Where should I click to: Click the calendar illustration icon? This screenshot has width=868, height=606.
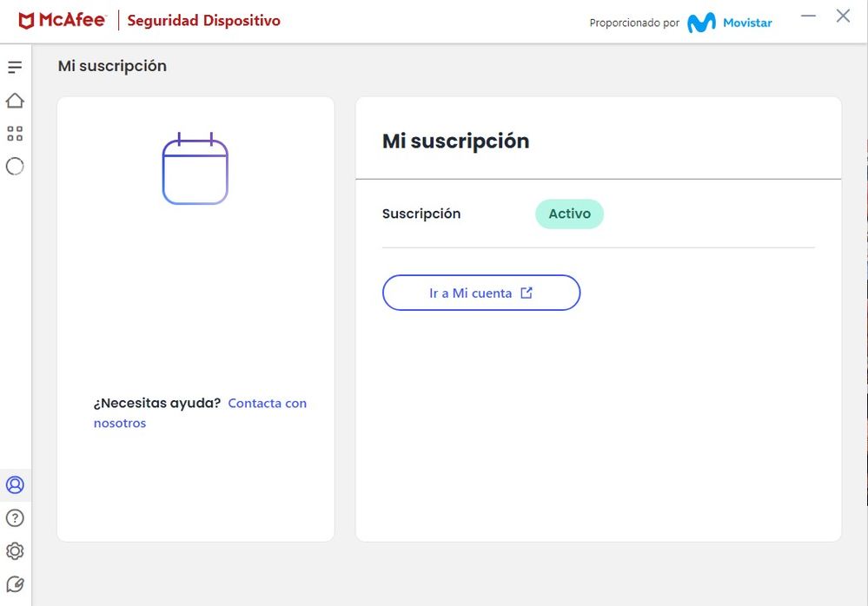pos(195,169)
